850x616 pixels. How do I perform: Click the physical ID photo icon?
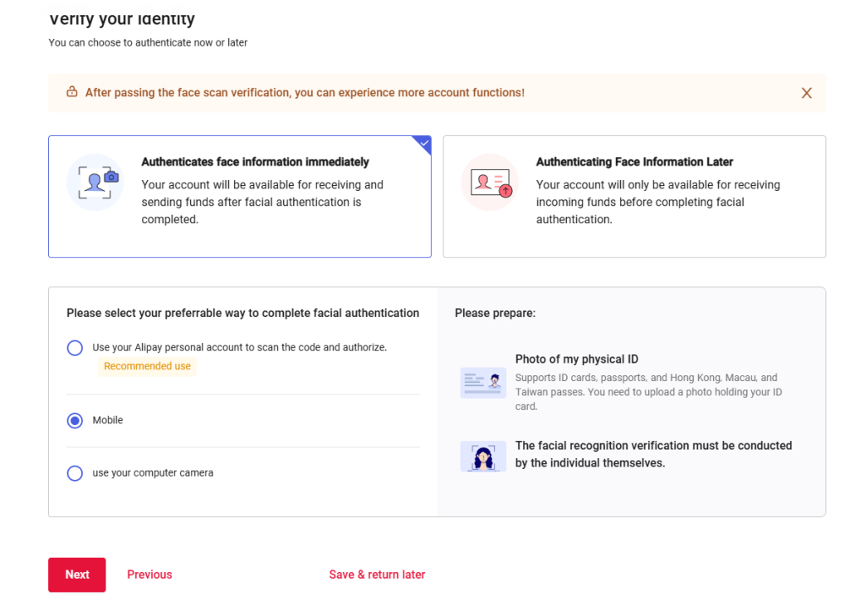click(483, 383)
